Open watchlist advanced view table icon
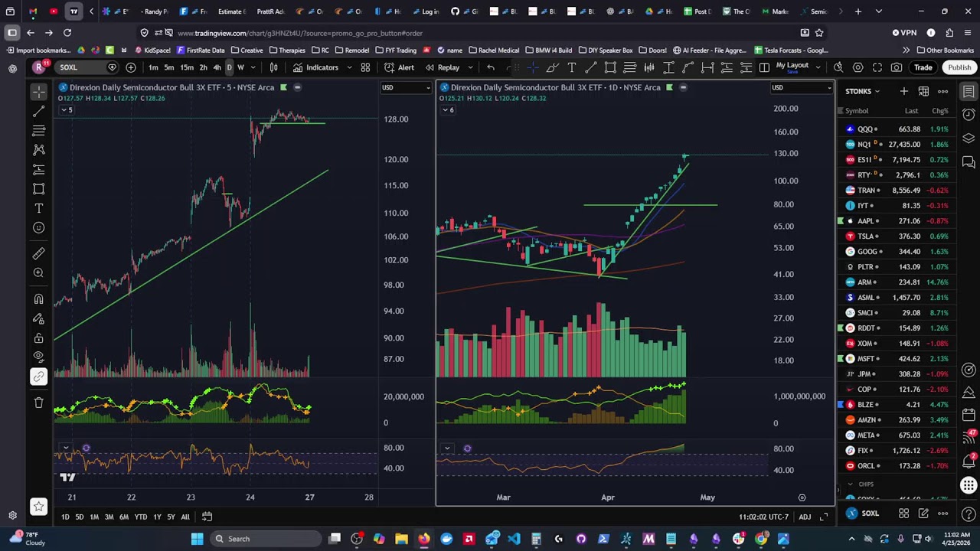The width and height of the screenshot is (980, 551). 923,91
